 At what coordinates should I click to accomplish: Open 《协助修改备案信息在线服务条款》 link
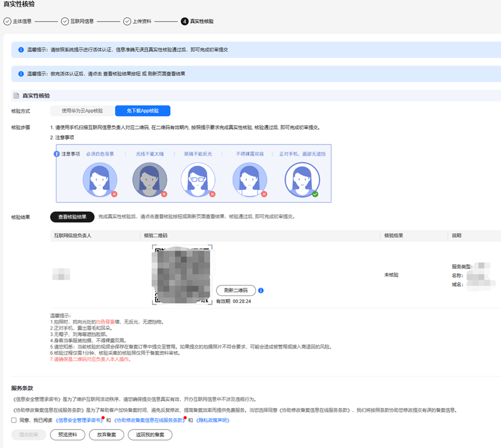tap(149, 420)
